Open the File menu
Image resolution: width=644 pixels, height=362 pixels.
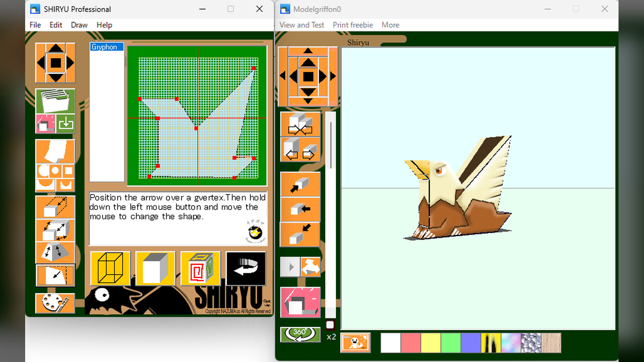pyautogui.click(x=35, y=25)
